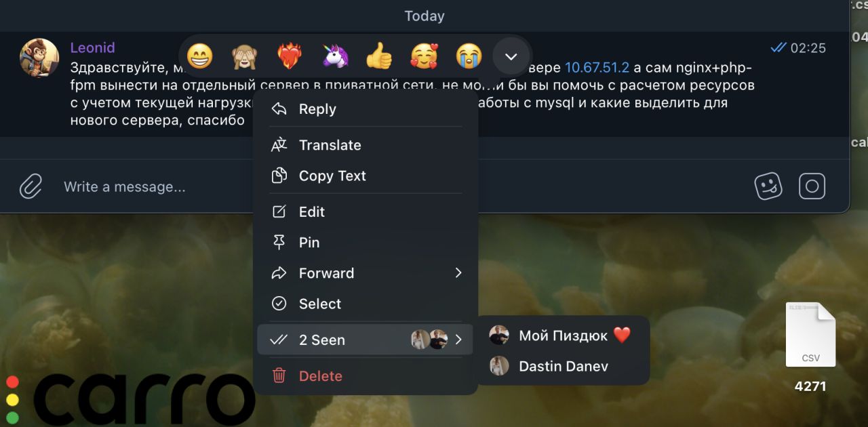Focus the Write a message input field

pyautogui.click(x=400, y=186)
